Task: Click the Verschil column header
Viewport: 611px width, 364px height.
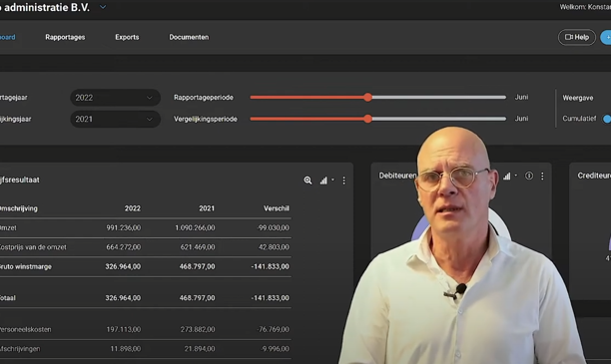Action: tap(276, 208)
